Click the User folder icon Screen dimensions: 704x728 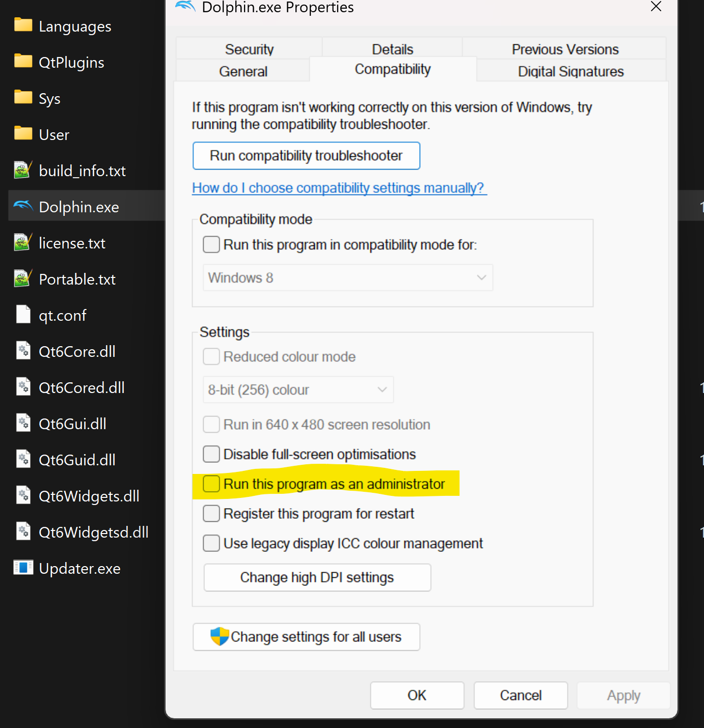coord(23,133)
